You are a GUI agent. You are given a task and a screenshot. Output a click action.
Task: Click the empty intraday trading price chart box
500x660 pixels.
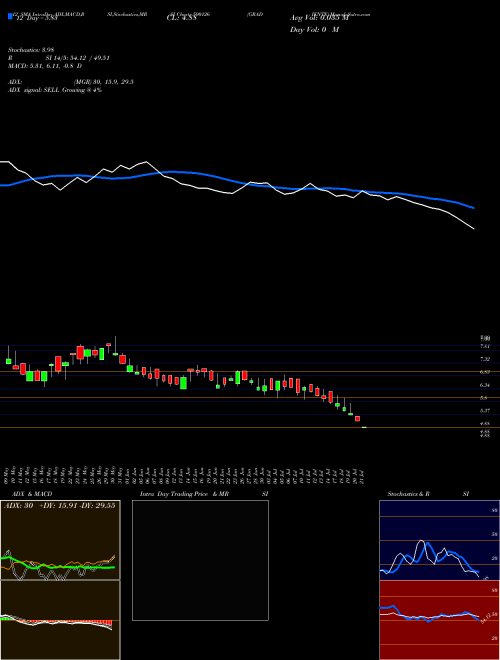pos(200,560)
